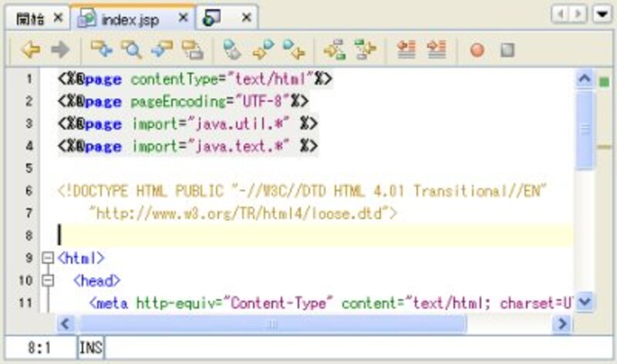Shift line left using toolbar icon

(406, 50)
